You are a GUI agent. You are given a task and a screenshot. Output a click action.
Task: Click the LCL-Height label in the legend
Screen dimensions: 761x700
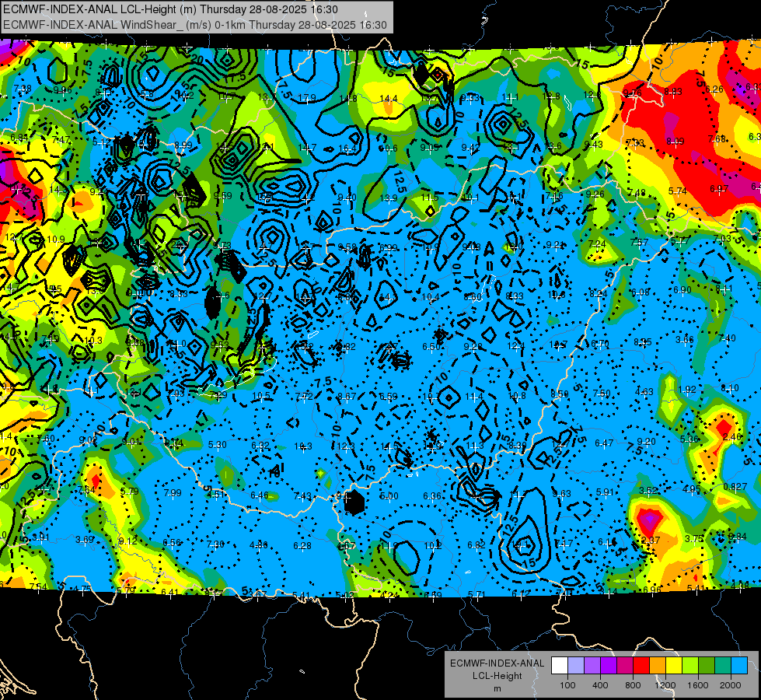coord(497,676)
